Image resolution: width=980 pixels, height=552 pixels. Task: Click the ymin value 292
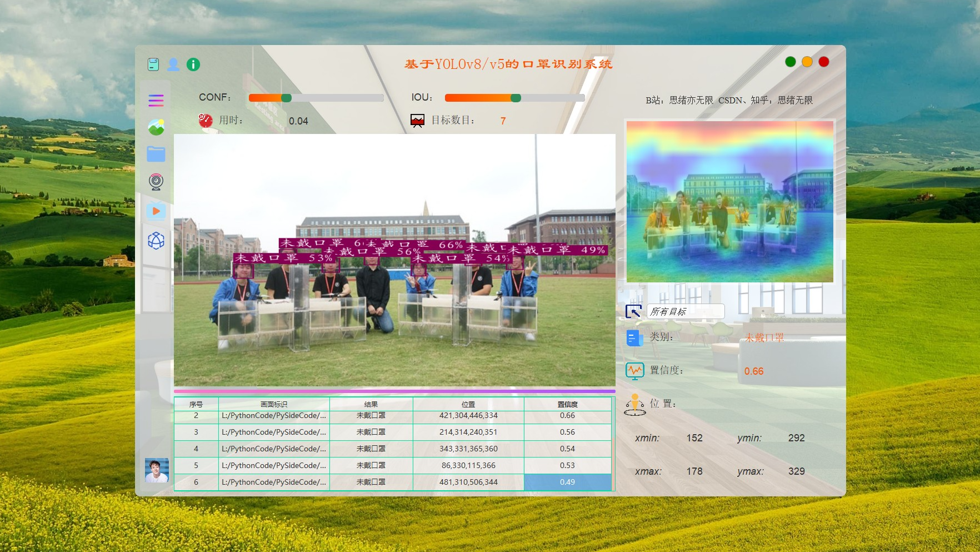[796, 438]
